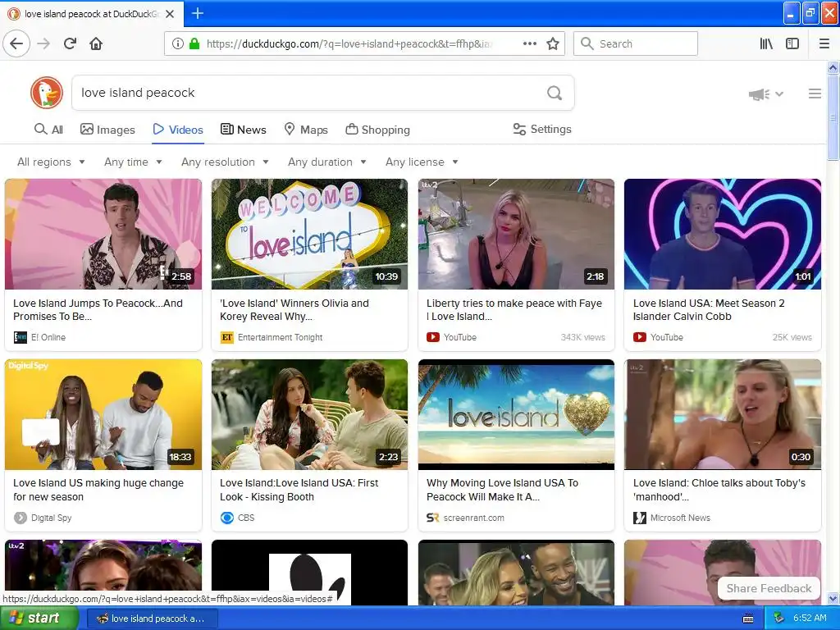Open 'First Look - Kissing Booth' title

299,490
